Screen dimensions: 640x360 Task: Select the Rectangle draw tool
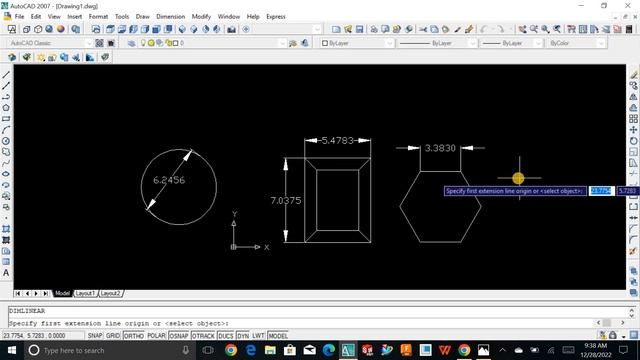click(6, 119)
